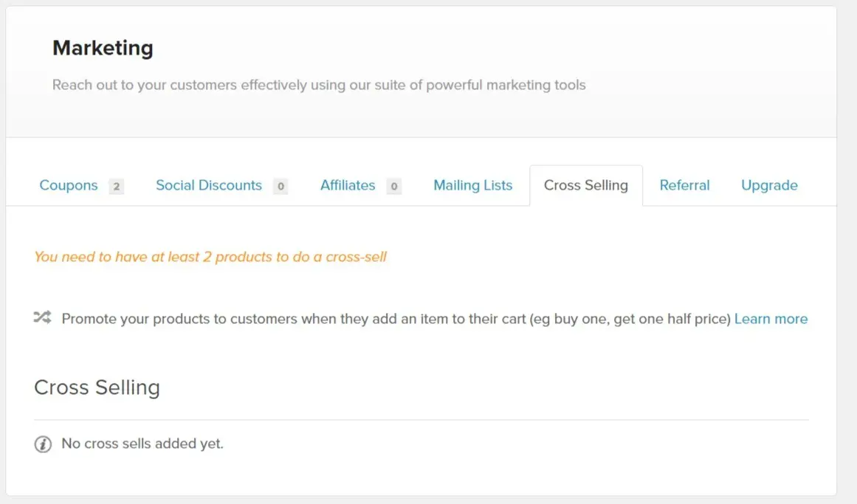857x504 pixels.
Task: Go to the Mailing Lists tab
Action: click(472, 185)
